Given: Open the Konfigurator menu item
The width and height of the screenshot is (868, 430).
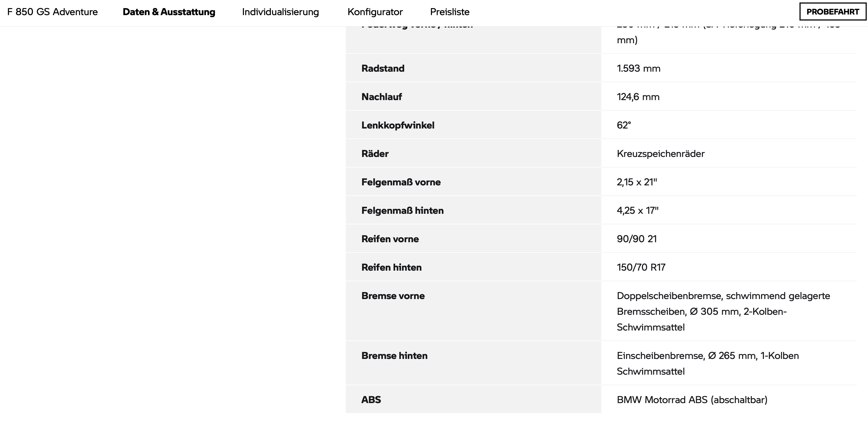Looking at the screenshot, I should tap(375, 12).
